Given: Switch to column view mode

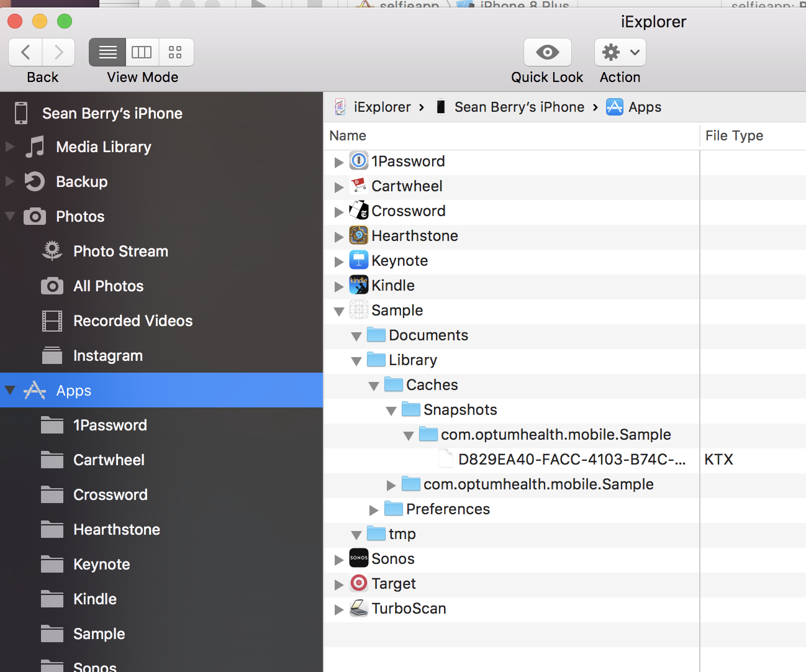Looking at the screenshot, I should pos(142,52).
